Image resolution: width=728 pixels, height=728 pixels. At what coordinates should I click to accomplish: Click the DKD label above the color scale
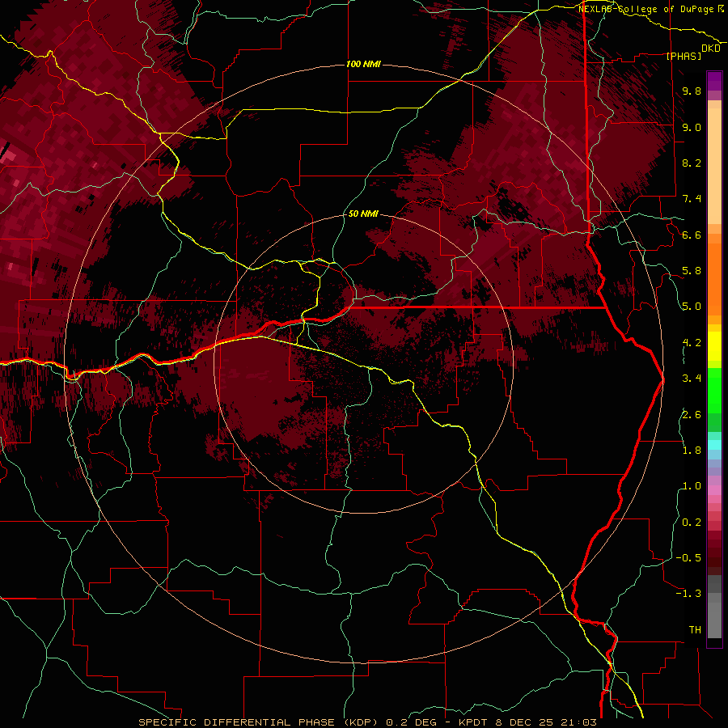click(711, 49)
